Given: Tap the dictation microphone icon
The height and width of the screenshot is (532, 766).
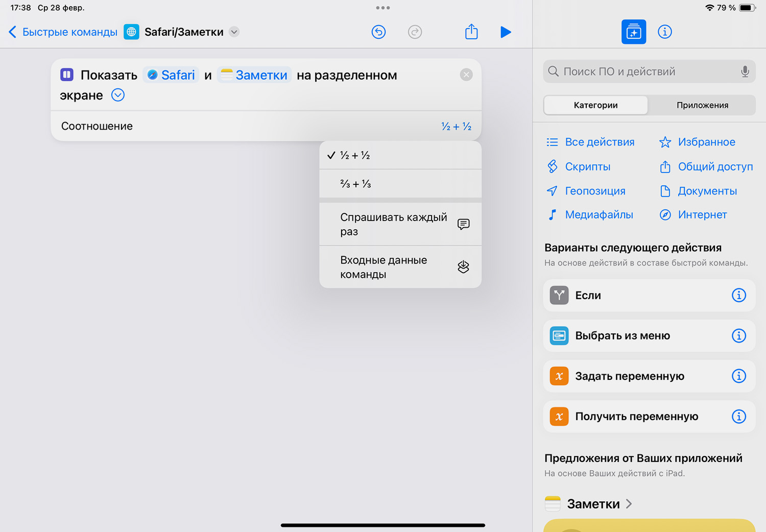Looking at the screenshot, I should click(745, 71).
